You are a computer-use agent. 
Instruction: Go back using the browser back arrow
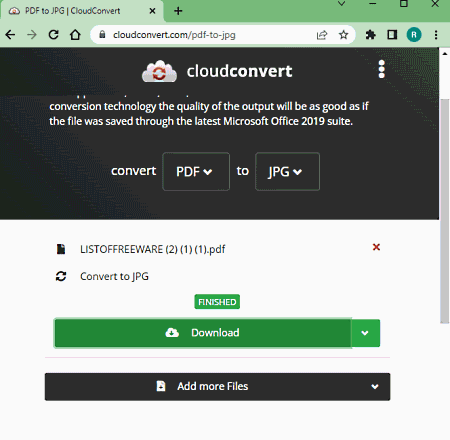point(10,35)
